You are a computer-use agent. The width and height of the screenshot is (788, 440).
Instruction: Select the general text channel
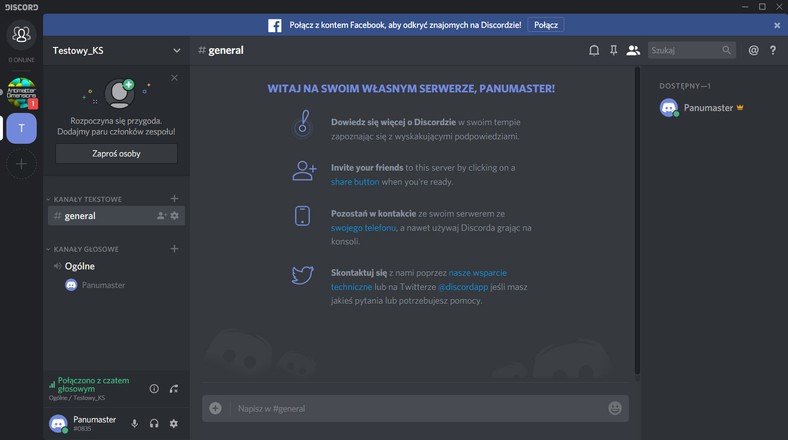pos(116,216)
